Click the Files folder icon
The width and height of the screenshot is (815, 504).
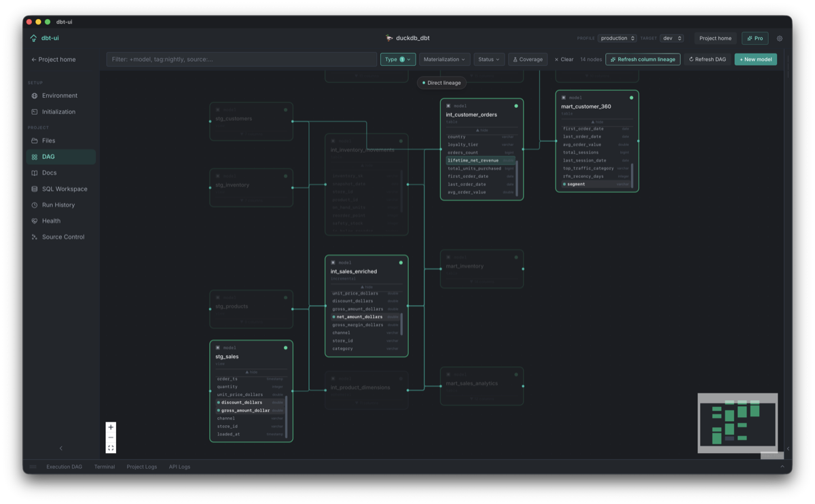[x=35, y=141]
